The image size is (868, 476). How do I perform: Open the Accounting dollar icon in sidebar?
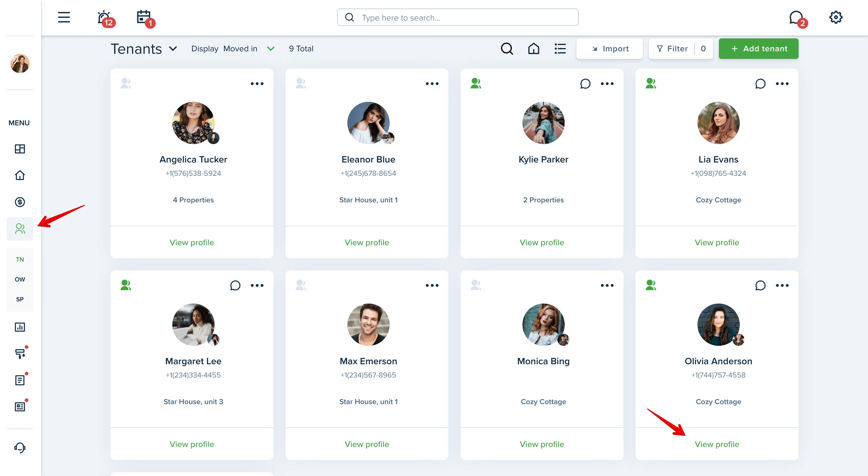point(20,202)
